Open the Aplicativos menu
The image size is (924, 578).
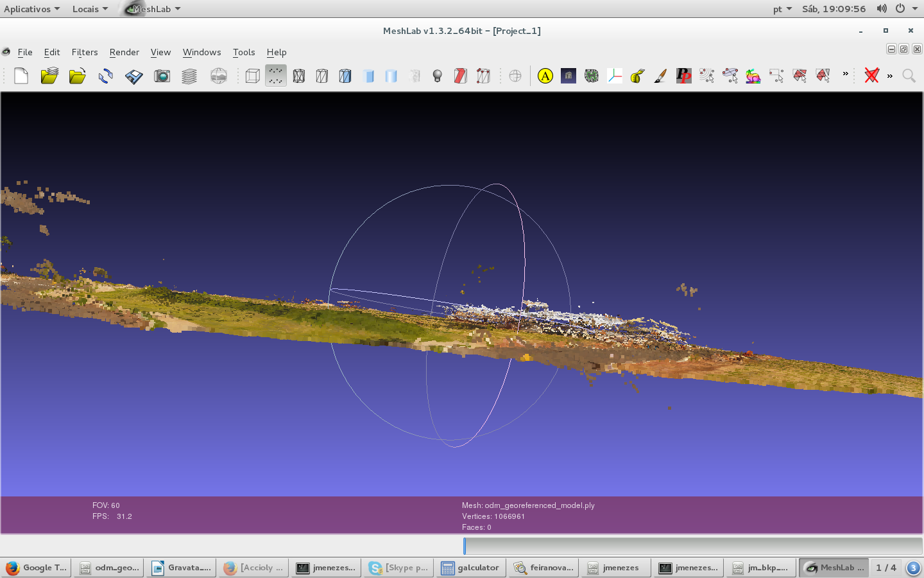(x=27, y=8)
